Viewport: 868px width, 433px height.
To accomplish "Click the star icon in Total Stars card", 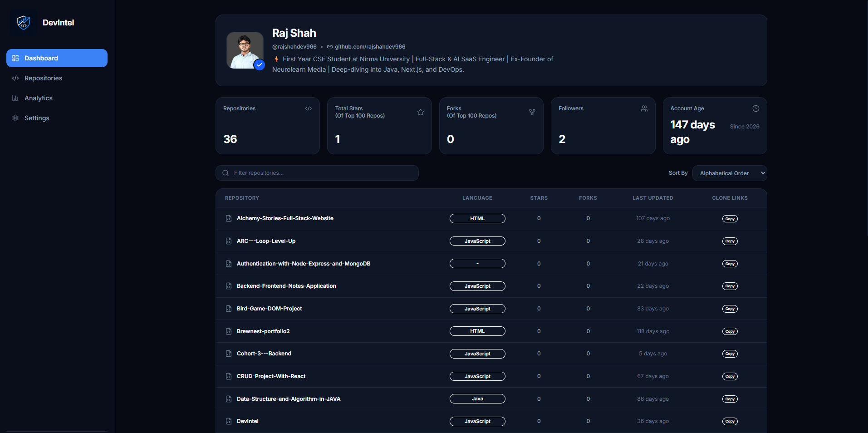I will 421,112.
